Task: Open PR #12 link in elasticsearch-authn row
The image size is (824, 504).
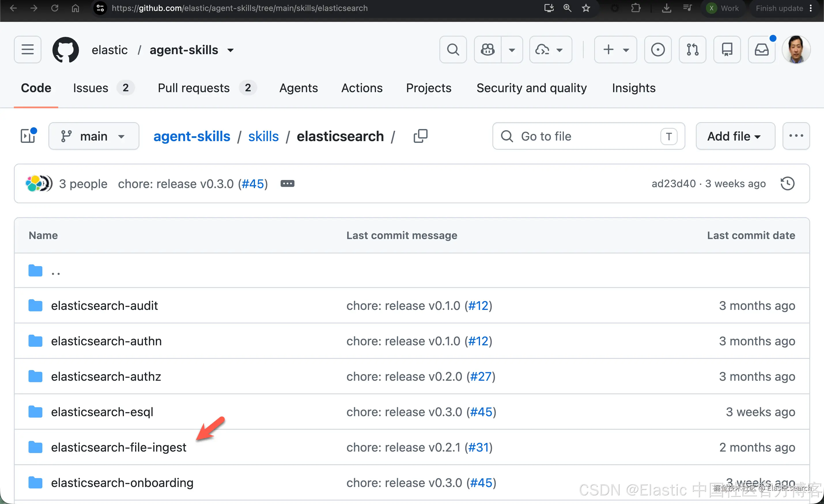Action: [x=478, y=341]
